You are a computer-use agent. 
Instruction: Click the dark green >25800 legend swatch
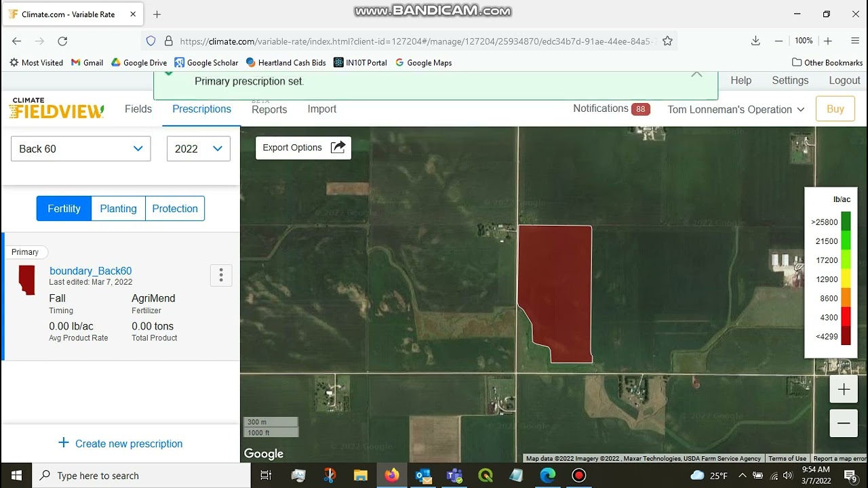846,221
